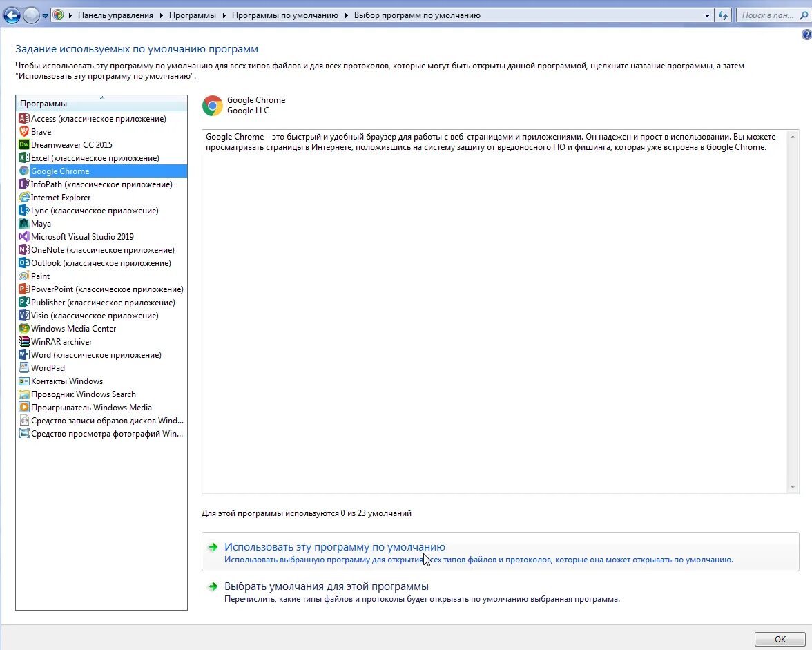Click the refresh icon beside address bar
Image resolution: width=812 pixels, height=650 pixels.
point(723,15)
